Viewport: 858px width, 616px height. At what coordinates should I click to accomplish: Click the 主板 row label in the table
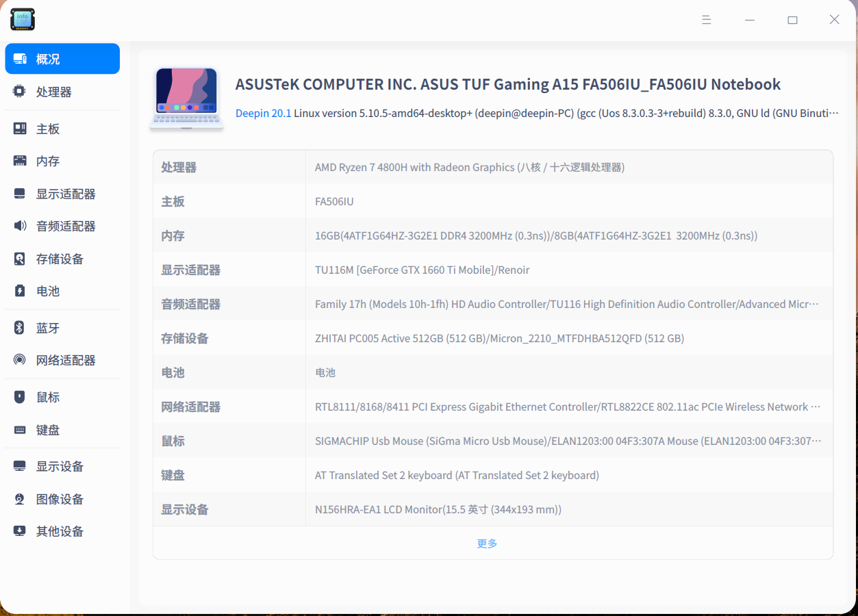[x=173, y=201]
